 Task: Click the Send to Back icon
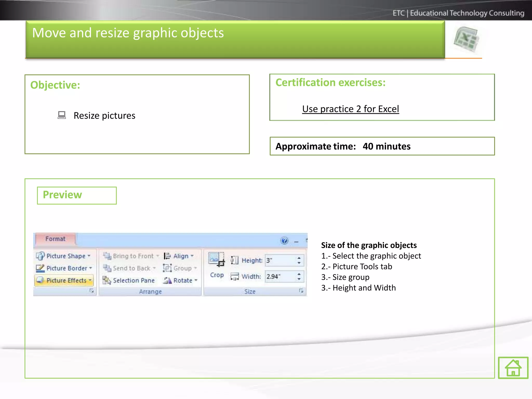click(107, 268)
